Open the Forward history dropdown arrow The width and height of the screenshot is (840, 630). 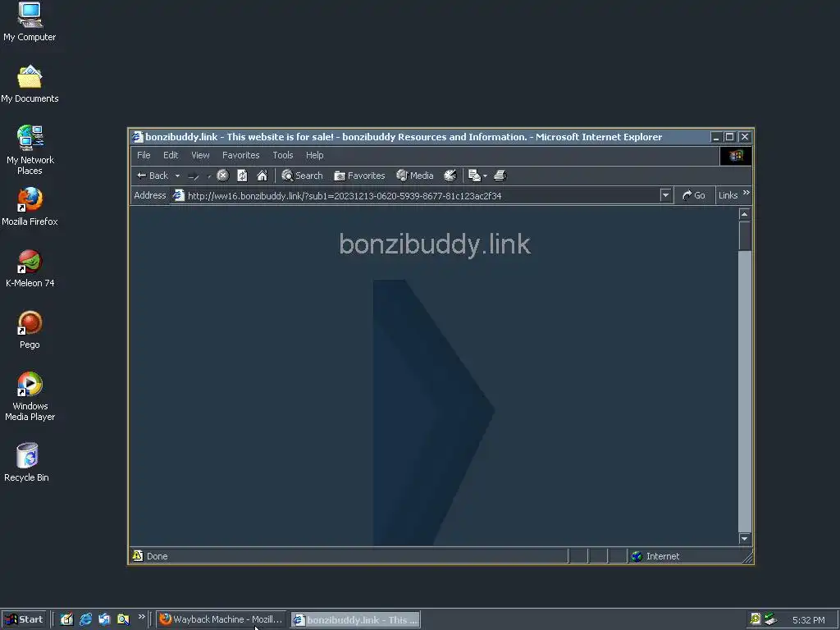(209, 176)
